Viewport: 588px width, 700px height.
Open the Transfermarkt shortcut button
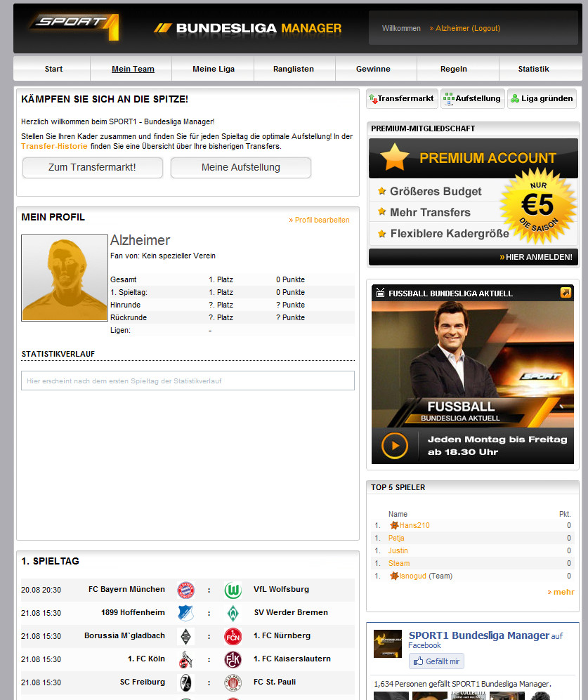401,99
